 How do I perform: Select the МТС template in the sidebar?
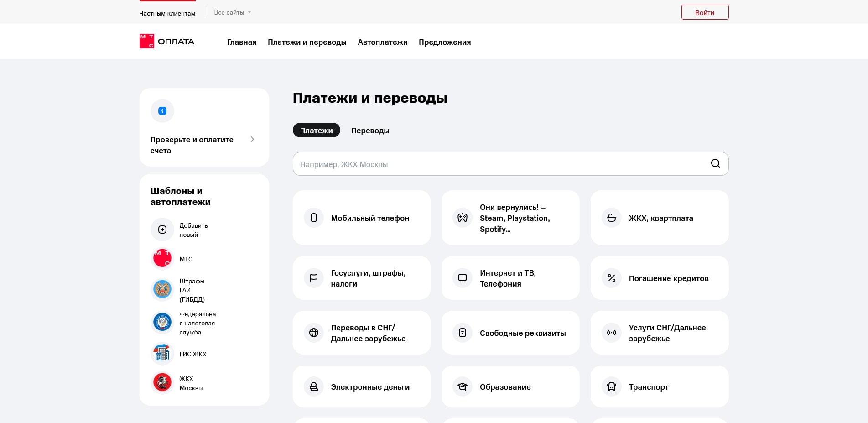pos(162,258)
